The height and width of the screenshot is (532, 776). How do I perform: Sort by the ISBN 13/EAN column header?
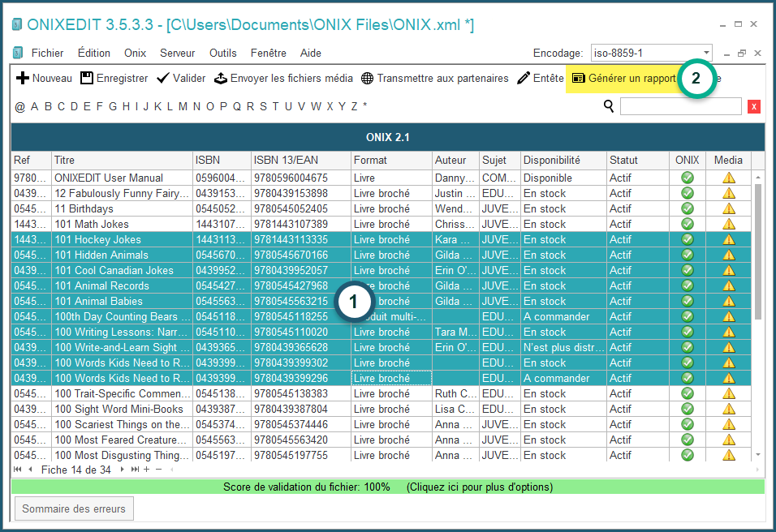pos(301,161)
